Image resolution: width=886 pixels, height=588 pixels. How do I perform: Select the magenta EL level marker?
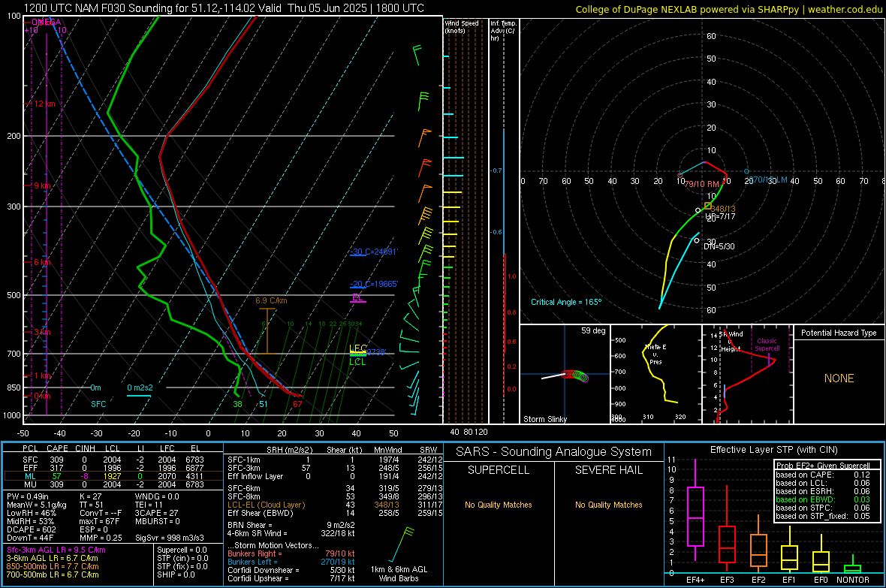[357, 297]
